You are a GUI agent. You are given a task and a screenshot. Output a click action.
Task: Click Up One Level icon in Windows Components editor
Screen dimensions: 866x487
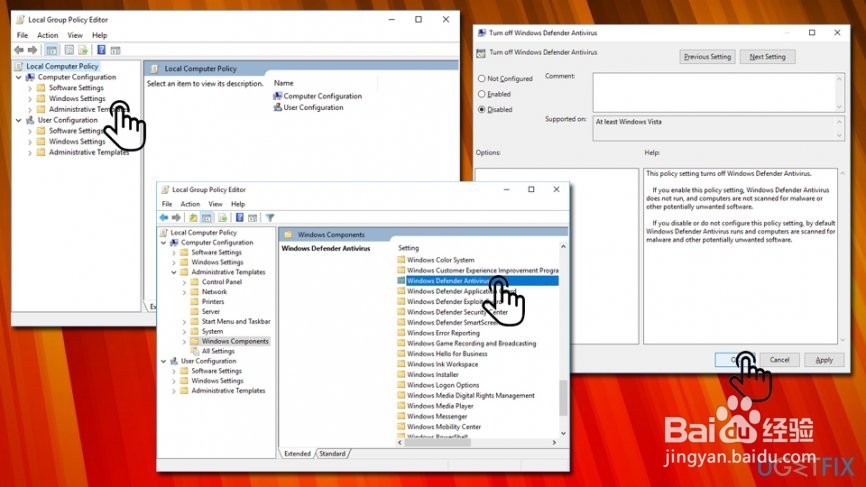coord(193,218)
